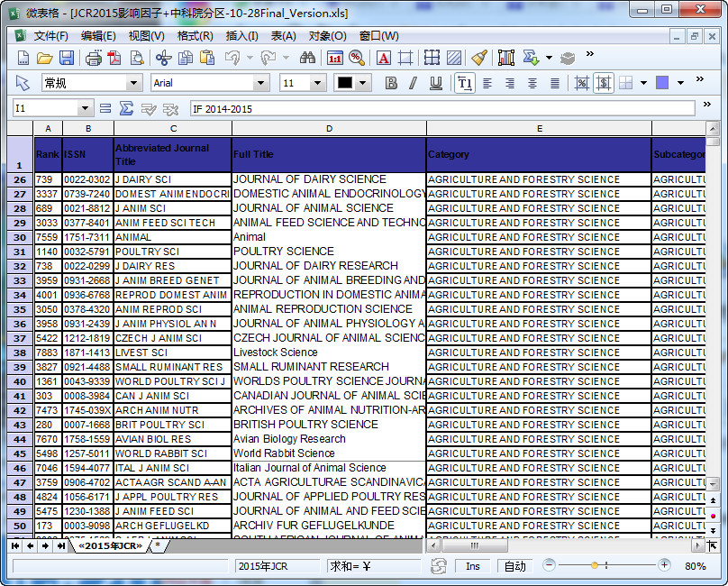728x586 pixels.
Task: Click the redo arrow icon
Action: [x=268, y=58]
